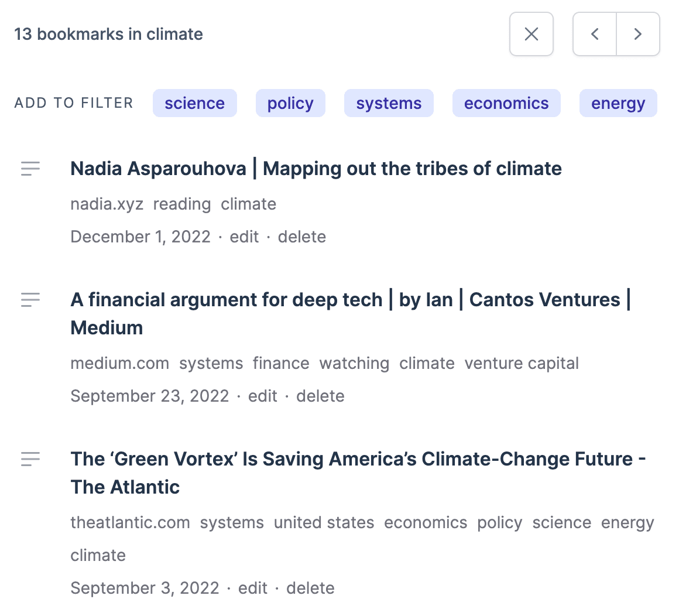Edit the September 3, 2022 bookmark

click(253, 588)
